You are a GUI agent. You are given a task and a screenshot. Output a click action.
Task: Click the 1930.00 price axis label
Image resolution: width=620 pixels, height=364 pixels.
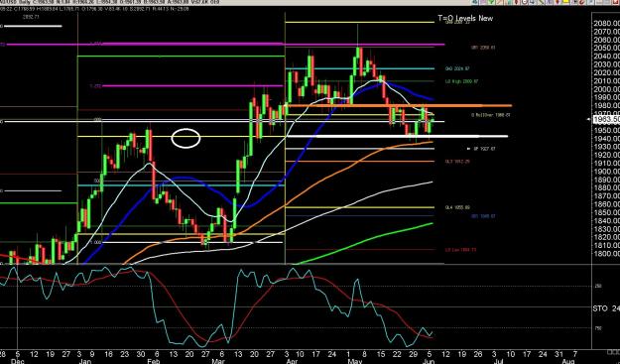click(x=606, y=147)
